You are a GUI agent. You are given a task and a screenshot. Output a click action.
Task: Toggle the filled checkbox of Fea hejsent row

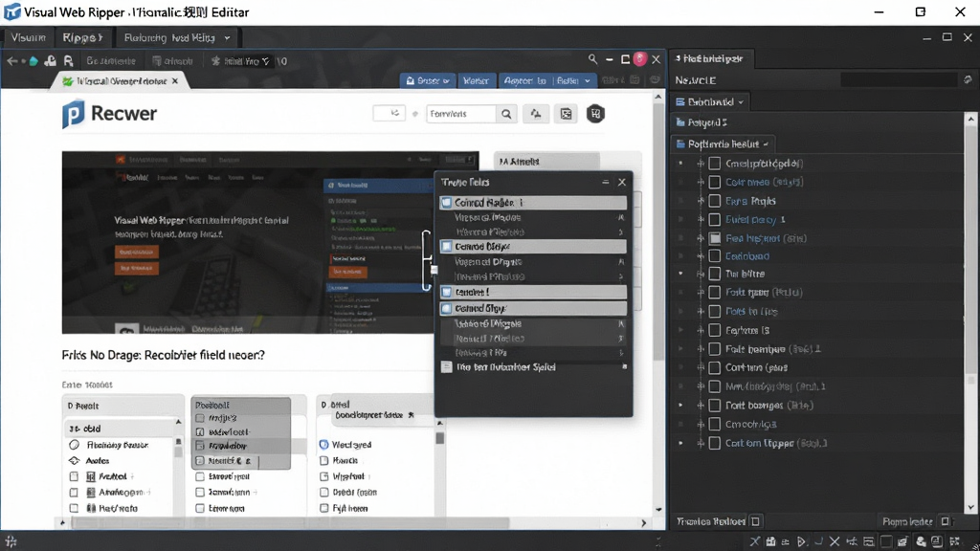714,238
